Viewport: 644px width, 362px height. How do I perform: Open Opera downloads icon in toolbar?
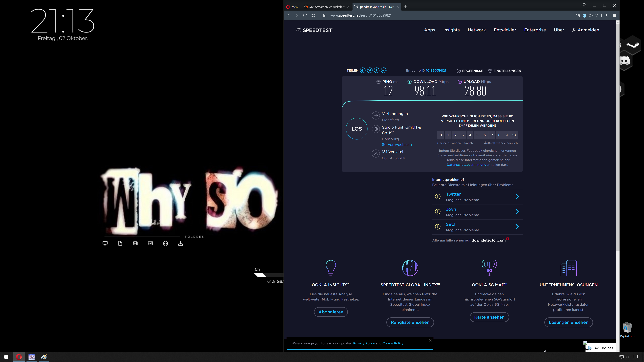click(606, 15)
